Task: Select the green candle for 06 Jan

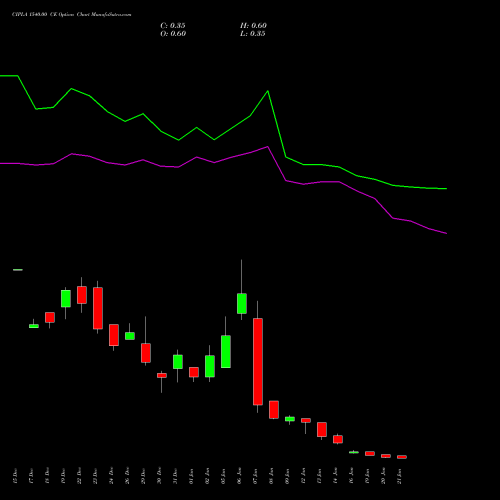Action: 242,304
